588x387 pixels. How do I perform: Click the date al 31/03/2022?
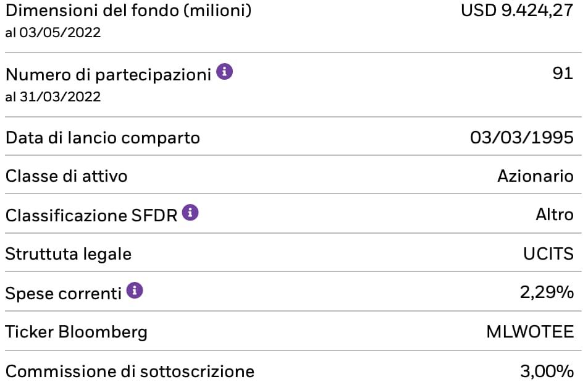[x=52, y=97]
